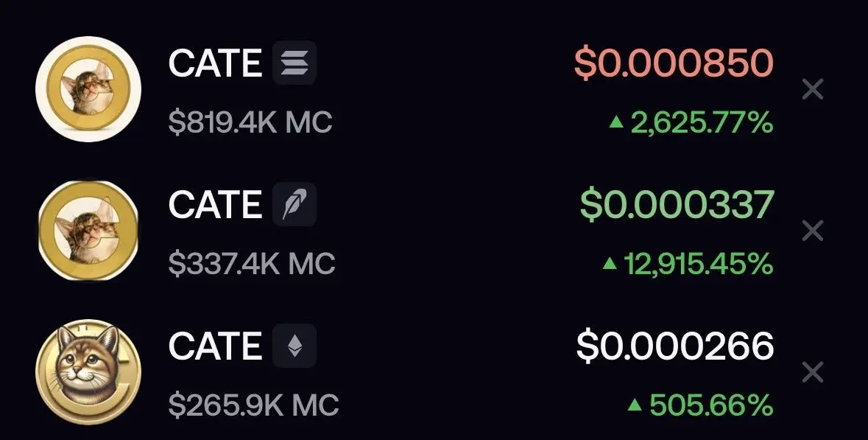Click the 12,915.45% gain indicator
The image size is (868, 440).
[x=688, y=265]
